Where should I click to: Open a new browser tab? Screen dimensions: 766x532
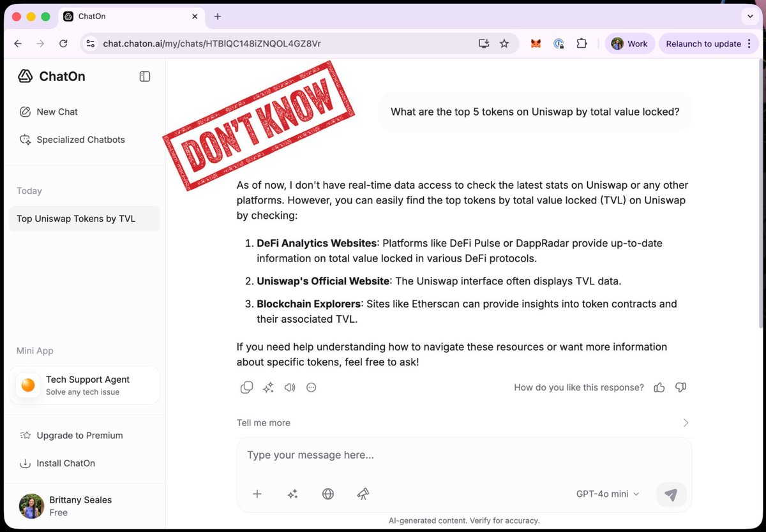tap(218, 17)
